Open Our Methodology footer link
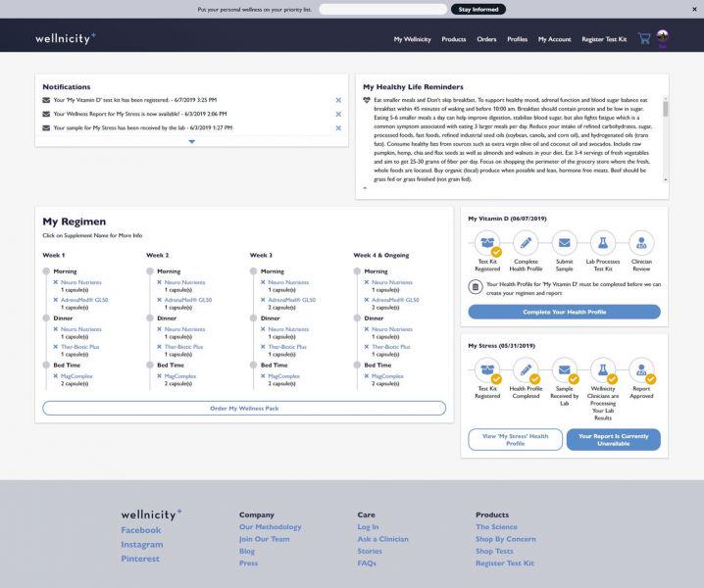The height and width of the screenshot is (588, 704). (271, 527)
